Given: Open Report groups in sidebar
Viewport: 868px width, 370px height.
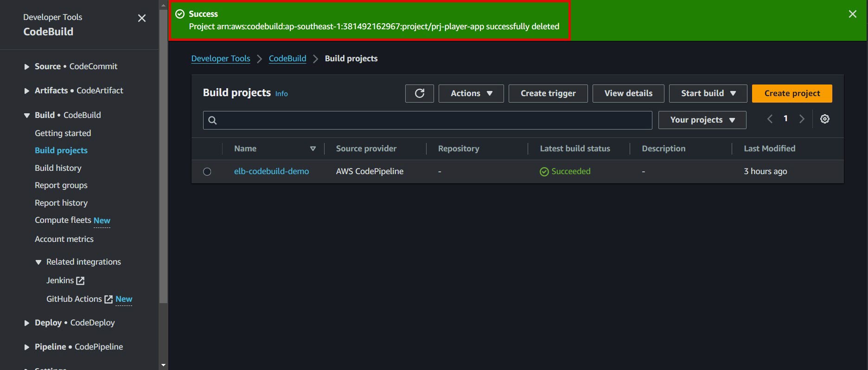Looking at the screenshot, I should (61, 185).
